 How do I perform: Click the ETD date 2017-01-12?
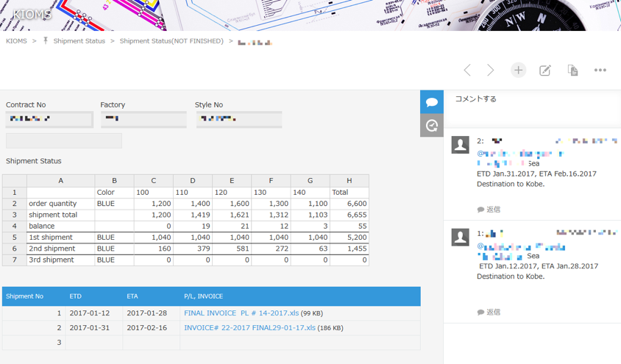(90, 313)
